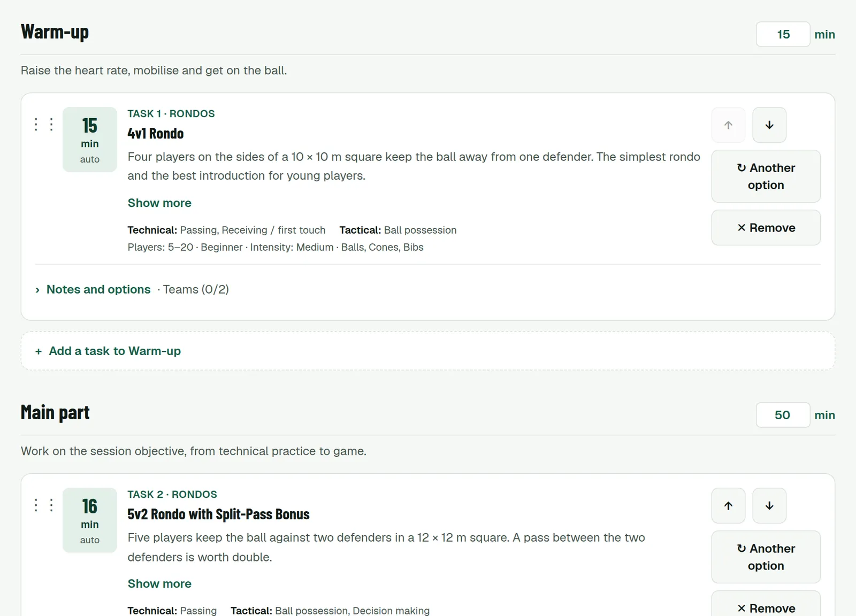
Task: Click the Teams (0/2) text
Action: pyautogui.click(x=196, y=289)
